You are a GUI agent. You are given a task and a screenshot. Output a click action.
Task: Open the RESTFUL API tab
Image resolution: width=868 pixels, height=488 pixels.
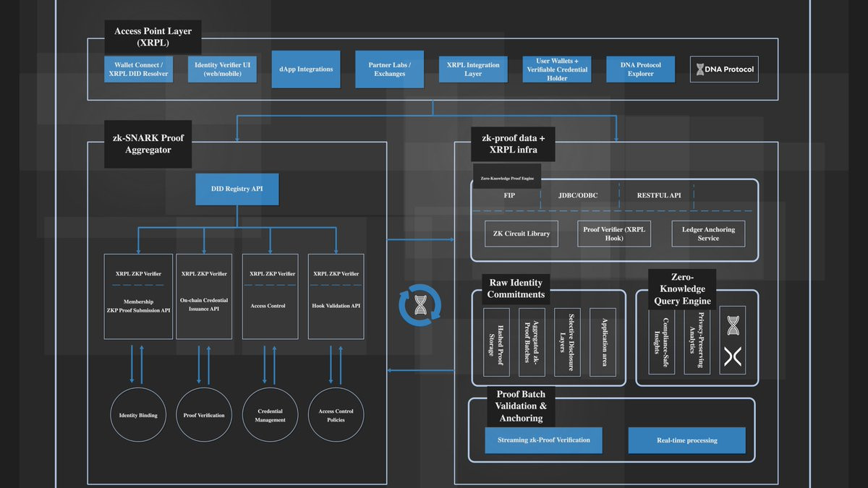(658, 195)
